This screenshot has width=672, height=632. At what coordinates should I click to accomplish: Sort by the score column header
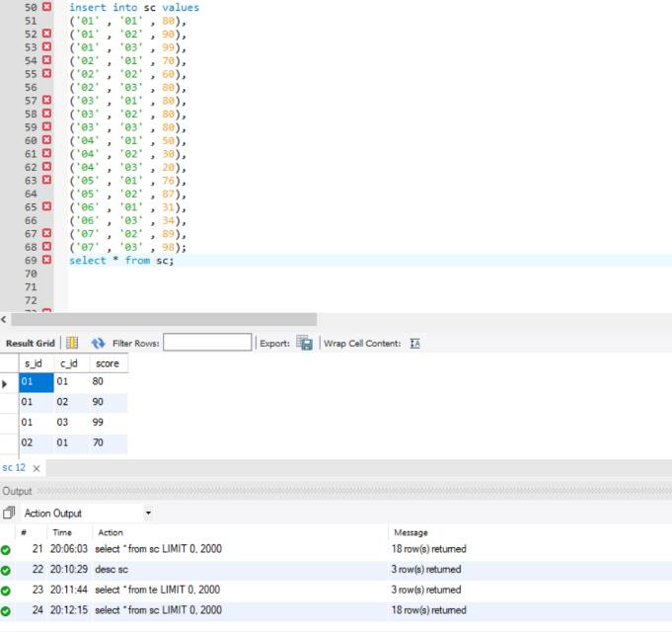(x=107, y=364)
